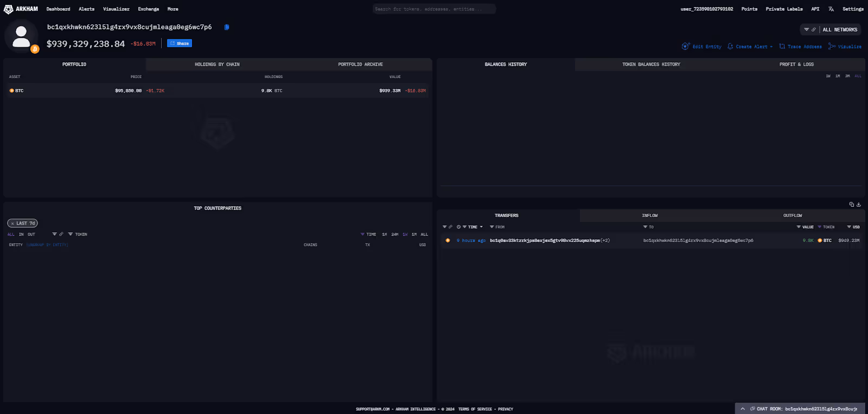This screenshot has height=414, width=868.
Task: Switch to Token Balances History tab
Action: 651,65
